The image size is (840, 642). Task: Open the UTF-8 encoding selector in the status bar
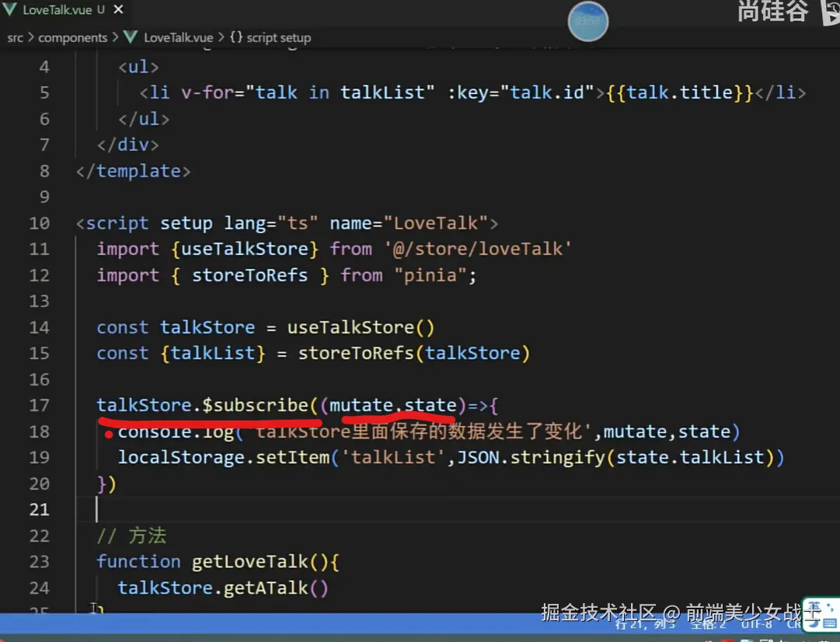pos(756,624)
